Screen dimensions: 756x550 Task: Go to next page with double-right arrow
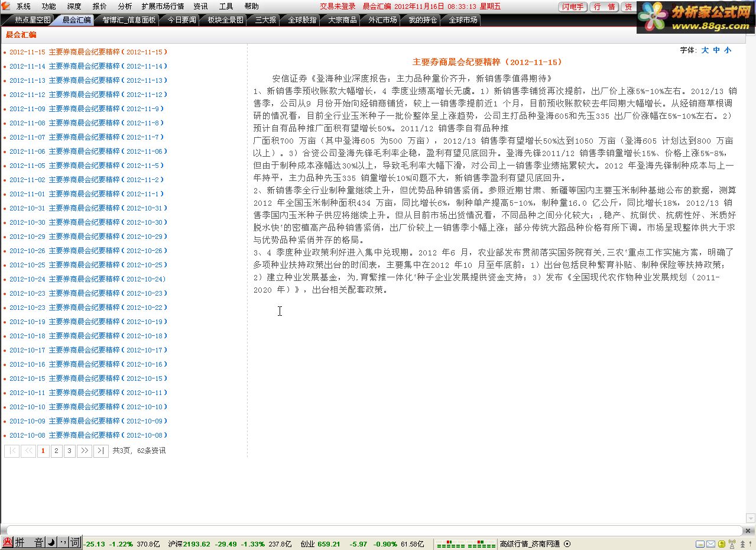click(x=85, y=451)
